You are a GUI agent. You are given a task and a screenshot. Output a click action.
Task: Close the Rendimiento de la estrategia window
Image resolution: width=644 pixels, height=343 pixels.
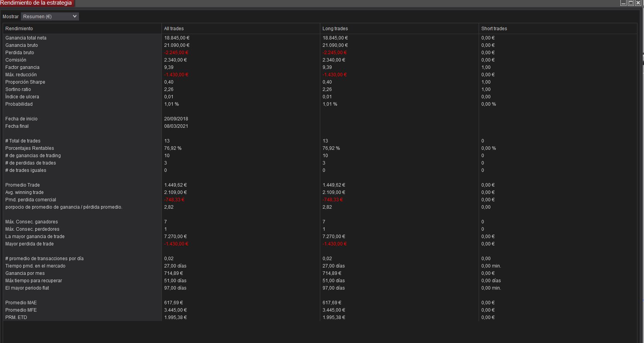(638, 3)
